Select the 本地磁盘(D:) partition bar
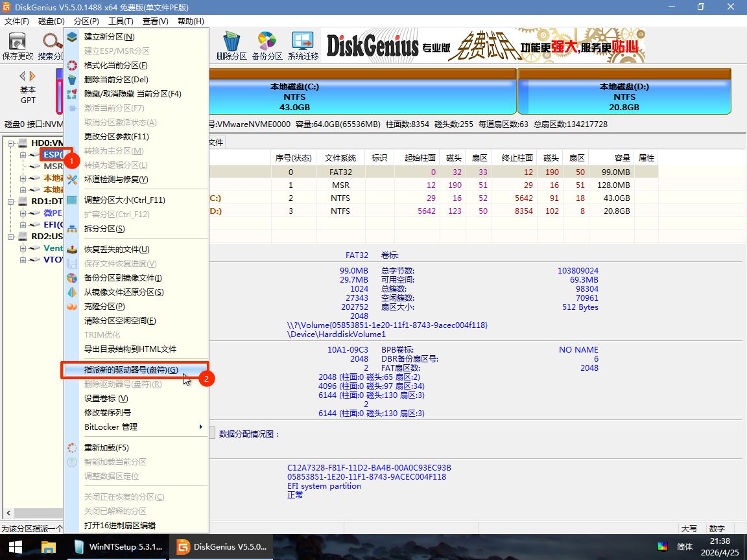Screen dimensions: 747x560 coord(624,91)
